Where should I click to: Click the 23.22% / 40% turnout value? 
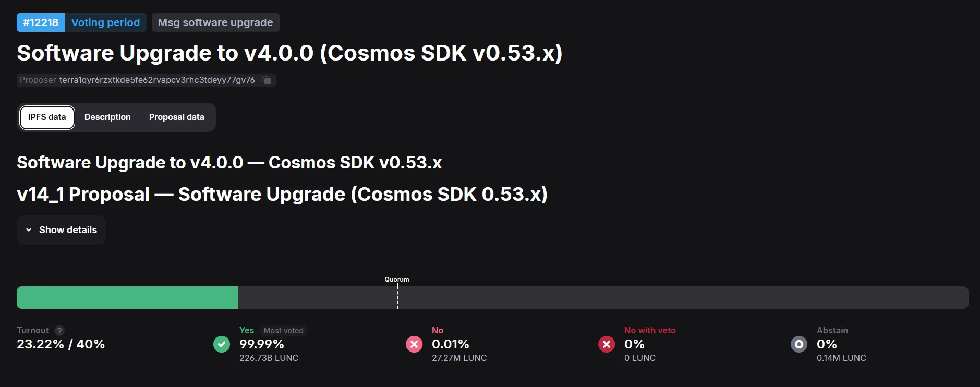coord(61,344)
